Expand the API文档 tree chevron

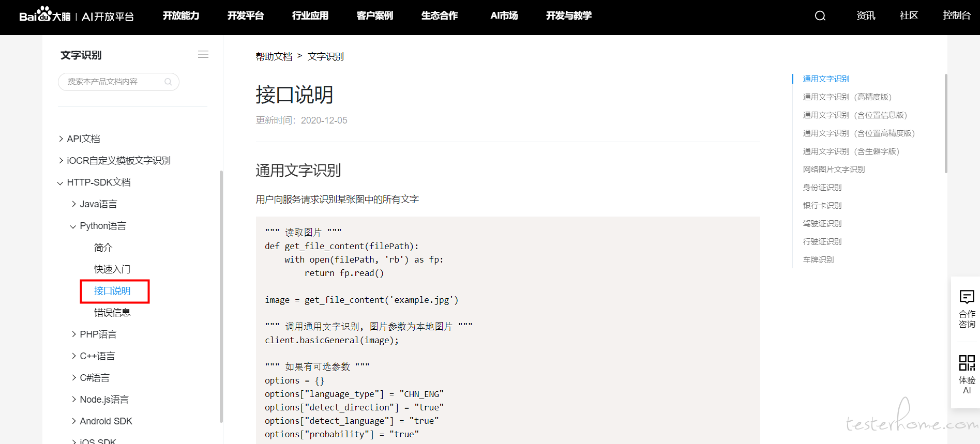tap(61, 139)
